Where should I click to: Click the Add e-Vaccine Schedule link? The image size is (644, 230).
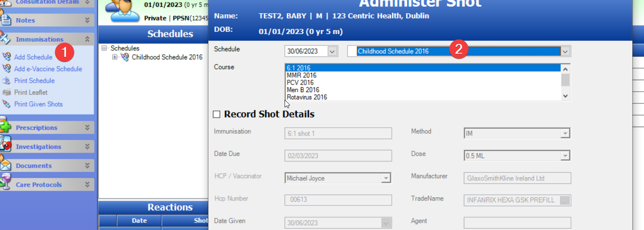[x=48, y=69]
